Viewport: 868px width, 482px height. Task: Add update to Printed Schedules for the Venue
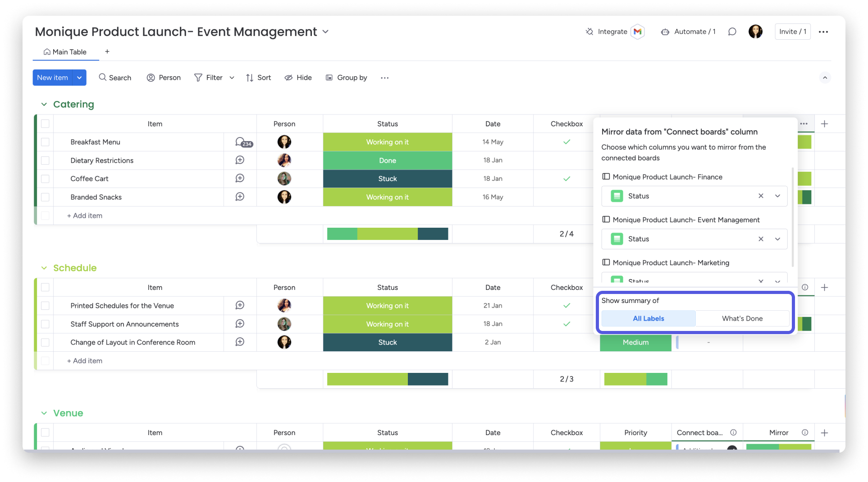point(240,305)
